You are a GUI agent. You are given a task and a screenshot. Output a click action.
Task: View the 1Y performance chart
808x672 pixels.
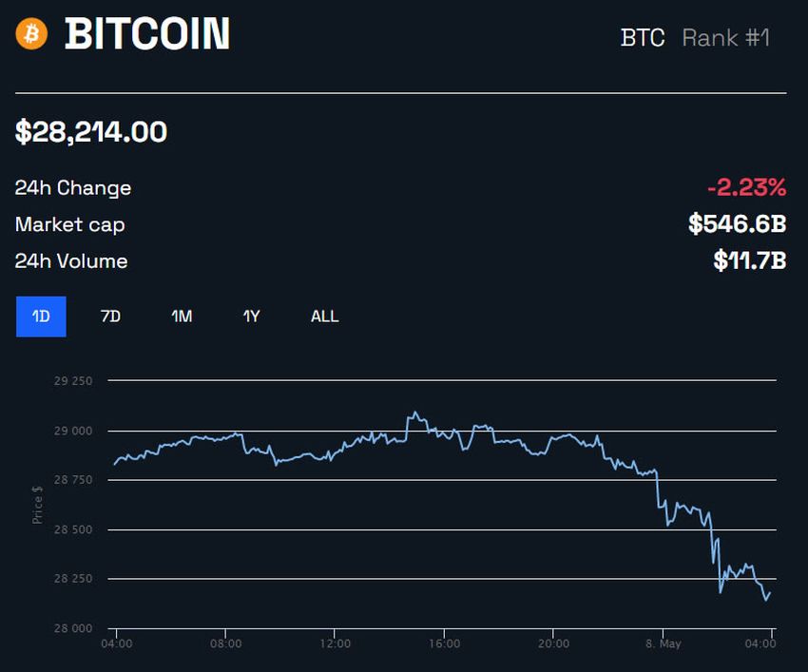pos(251,316)
